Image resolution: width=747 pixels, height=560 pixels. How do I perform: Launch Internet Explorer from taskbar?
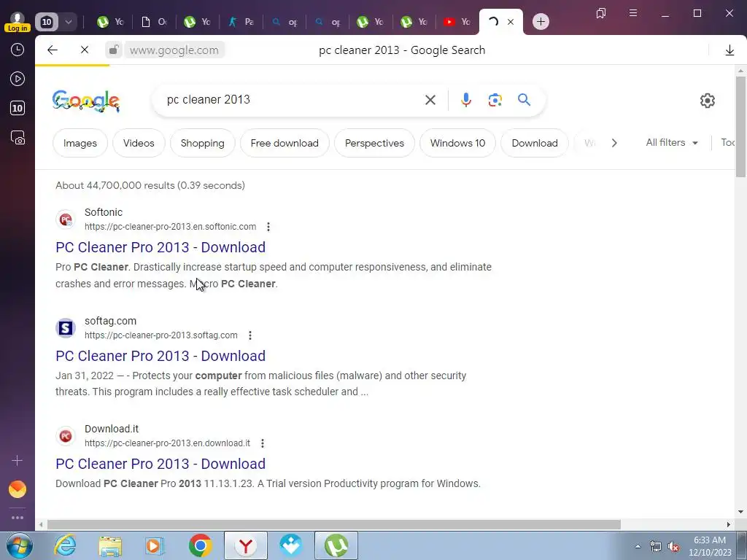click(65, 545)
